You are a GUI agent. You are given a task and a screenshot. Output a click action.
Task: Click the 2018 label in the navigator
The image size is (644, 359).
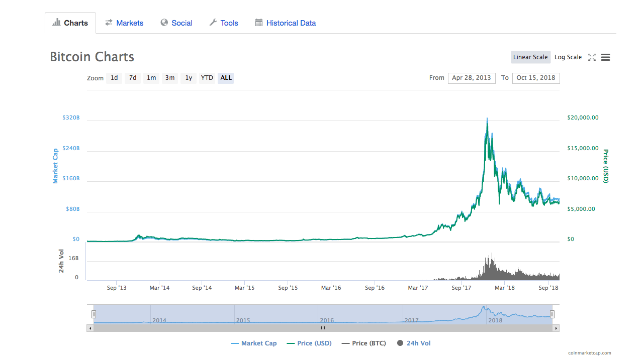(x=495, y=320)
